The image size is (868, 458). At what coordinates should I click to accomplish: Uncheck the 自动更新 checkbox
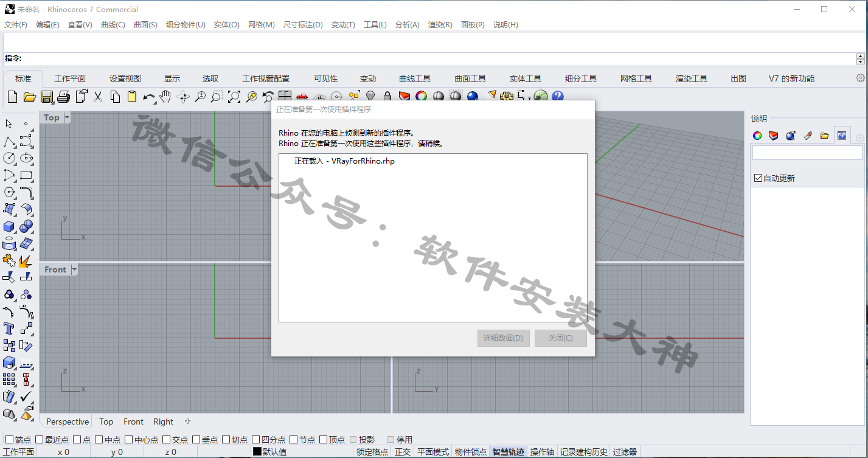(758, 178)
